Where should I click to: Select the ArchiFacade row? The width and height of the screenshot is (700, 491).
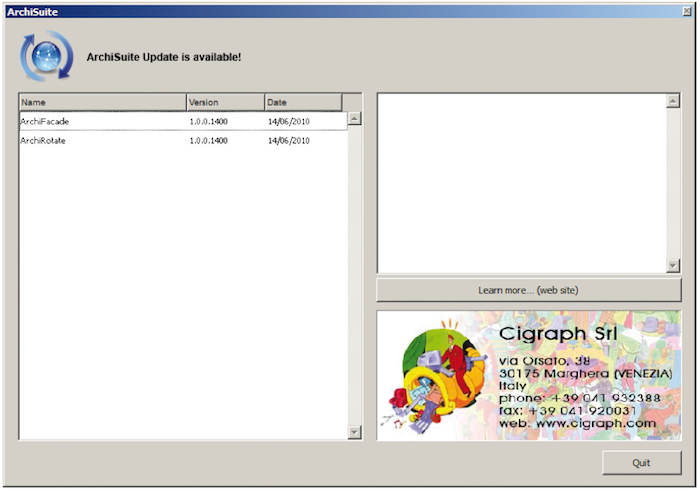[x=183, y=121]
